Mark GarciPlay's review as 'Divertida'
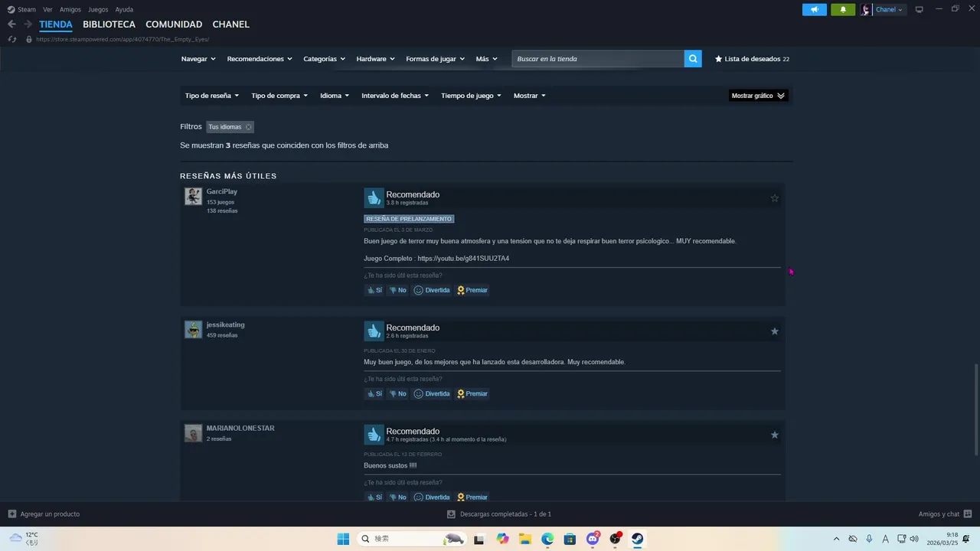The image size is (980, 551). [x=432, y=290]
